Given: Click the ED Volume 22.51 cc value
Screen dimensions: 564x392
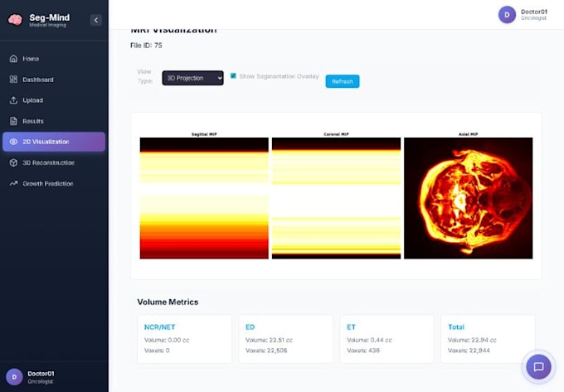Looking at the screenshot, I should (x=269, y=340).
